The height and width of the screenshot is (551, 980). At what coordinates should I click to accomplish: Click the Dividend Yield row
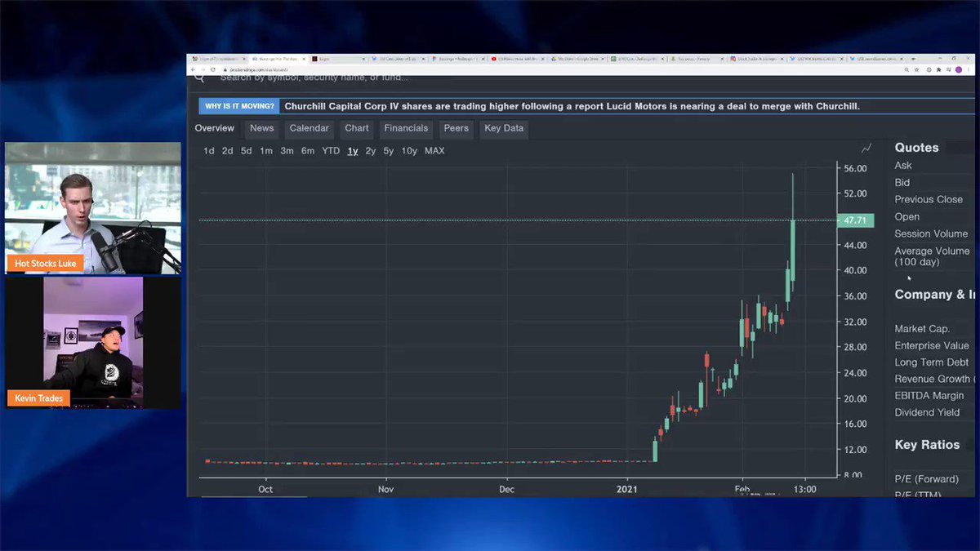(927, 412)
